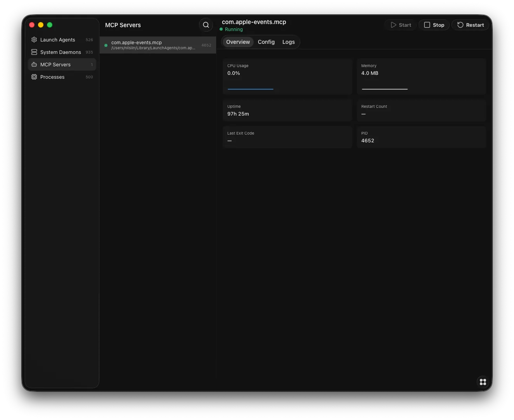
Task: Click the com.apple-events.mcp header title
Action: coord(254,22)
